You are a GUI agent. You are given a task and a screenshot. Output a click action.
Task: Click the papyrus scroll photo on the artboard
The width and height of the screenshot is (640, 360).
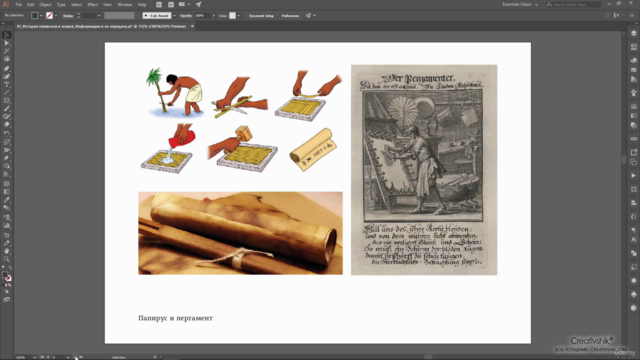pyautogui.click(x=240, y=233)
